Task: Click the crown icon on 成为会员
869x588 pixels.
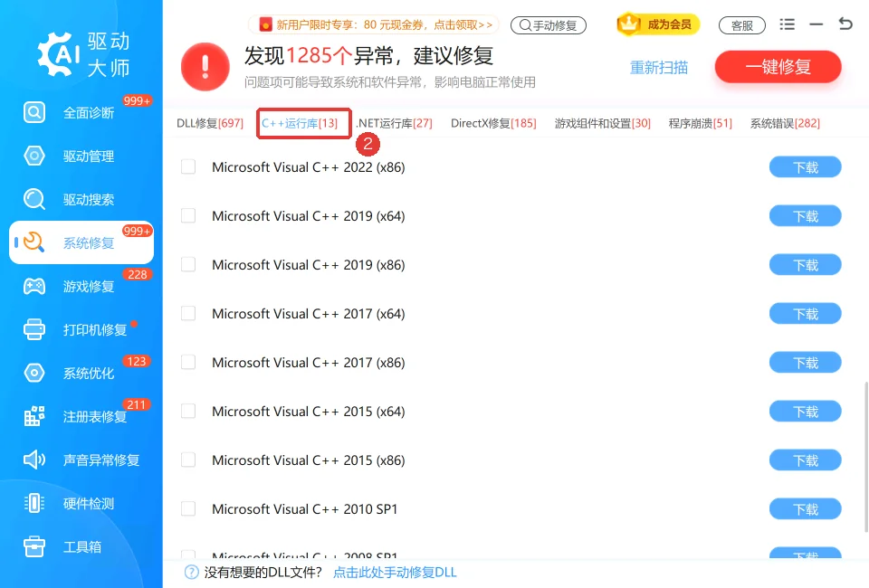Action: [629, 24]
